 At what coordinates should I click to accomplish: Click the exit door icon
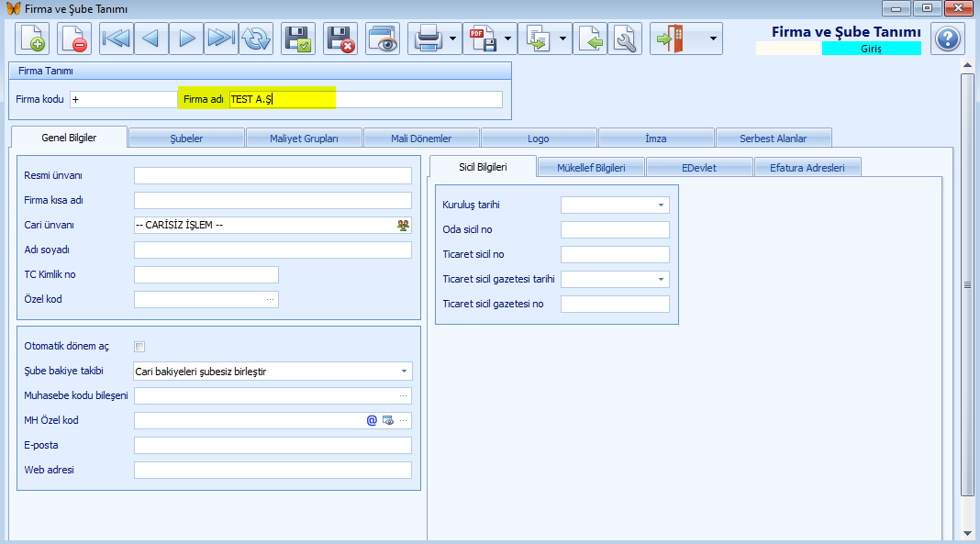[671, 39]
